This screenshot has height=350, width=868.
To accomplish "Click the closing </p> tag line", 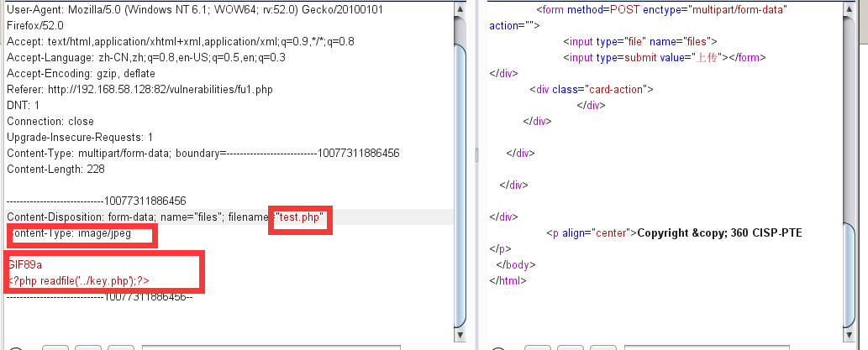I will (x=501, y=248).
